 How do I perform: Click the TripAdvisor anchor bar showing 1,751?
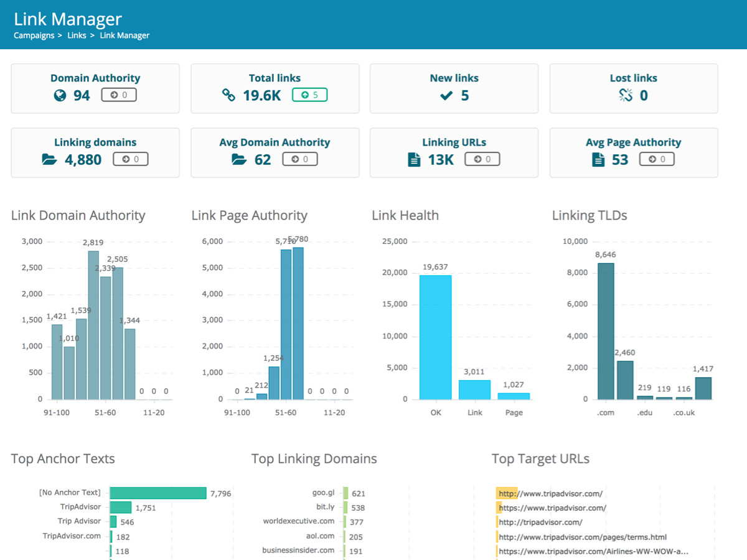click(121, 507)
